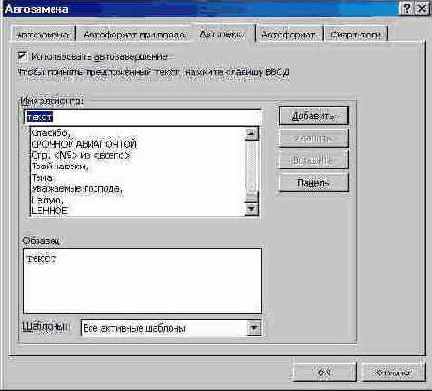Select list entry Уважаемые господа,
Screen dimensions: 432x391
[x=77, y=189]
